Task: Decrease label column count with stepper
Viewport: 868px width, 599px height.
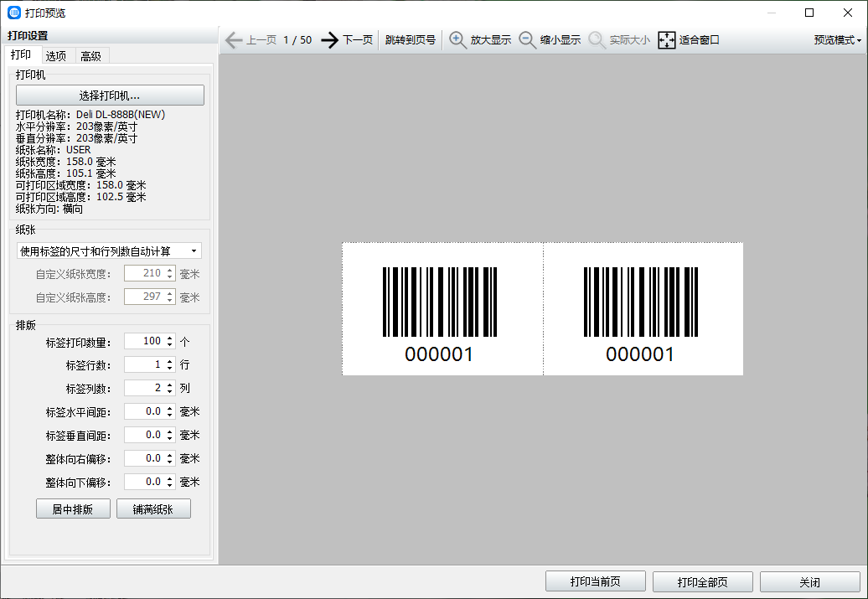Action: (x=170, y=391)
